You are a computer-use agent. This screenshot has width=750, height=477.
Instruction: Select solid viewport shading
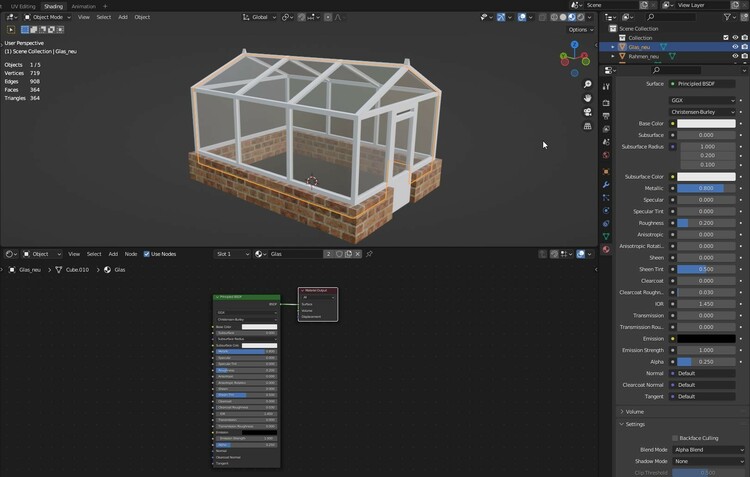[563, 17]
